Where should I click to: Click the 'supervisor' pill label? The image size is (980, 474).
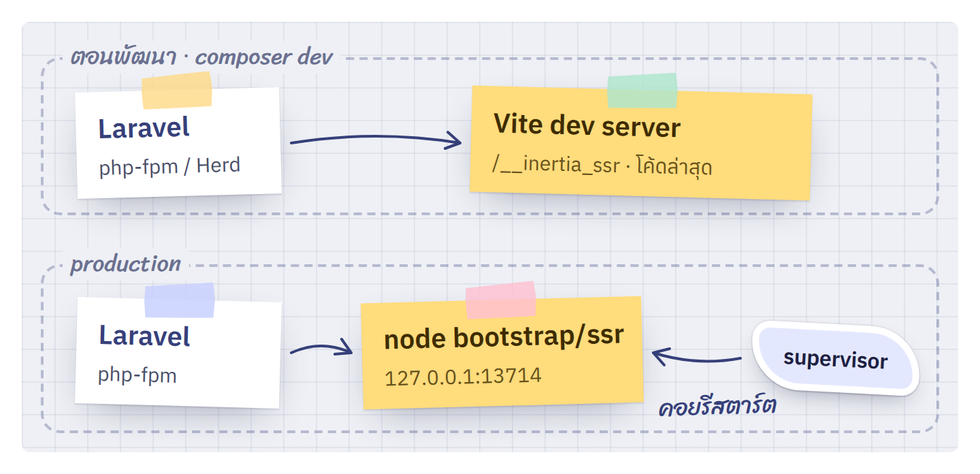point(835,359)
